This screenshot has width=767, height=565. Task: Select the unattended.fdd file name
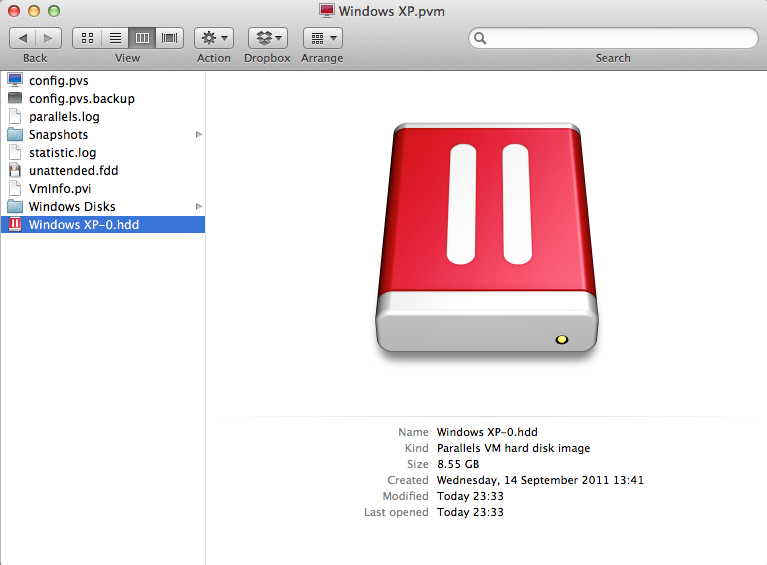coord(73,171)
